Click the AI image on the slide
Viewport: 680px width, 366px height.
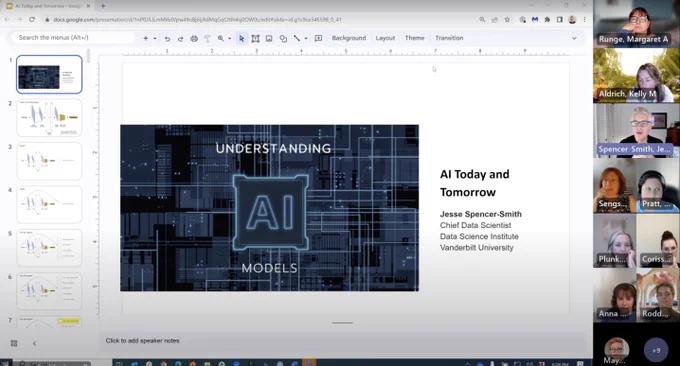tap(269, 208)
